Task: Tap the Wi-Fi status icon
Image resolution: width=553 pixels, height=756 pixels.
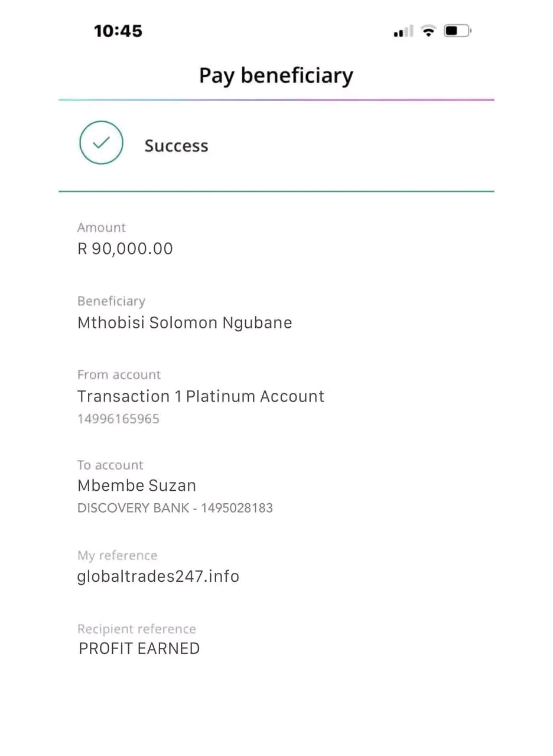Action: [x=428, y=31]
